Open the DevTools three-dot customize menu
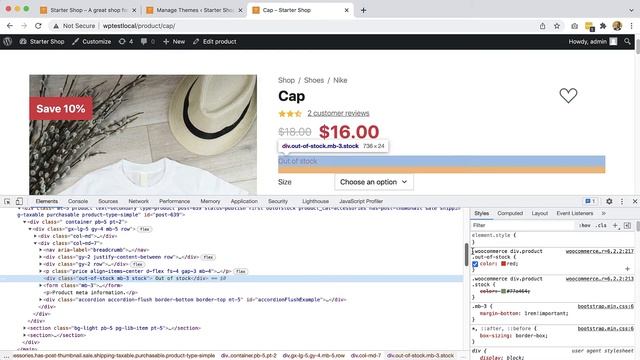640x360 pixels. (622, 201)
